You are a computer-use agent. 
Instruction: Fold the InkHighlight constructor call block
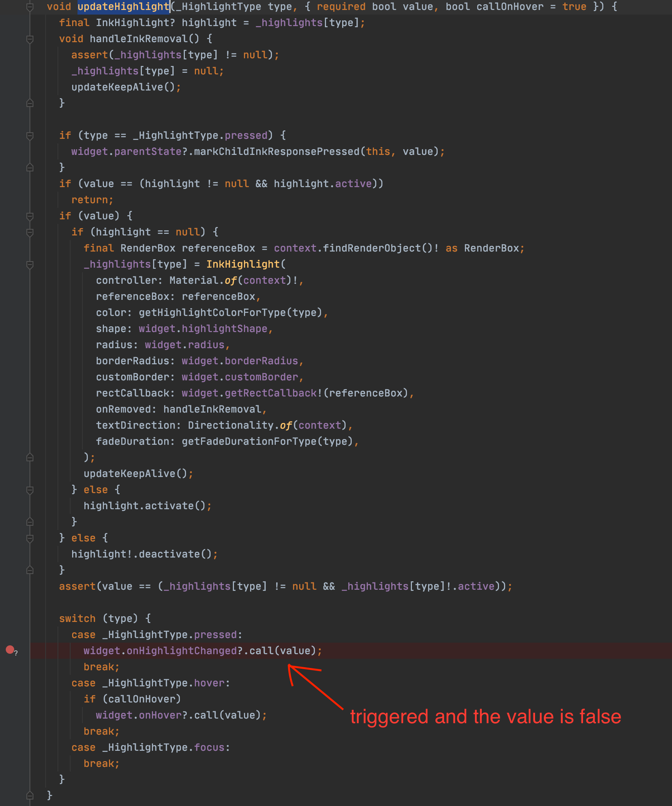click(30, 265)
